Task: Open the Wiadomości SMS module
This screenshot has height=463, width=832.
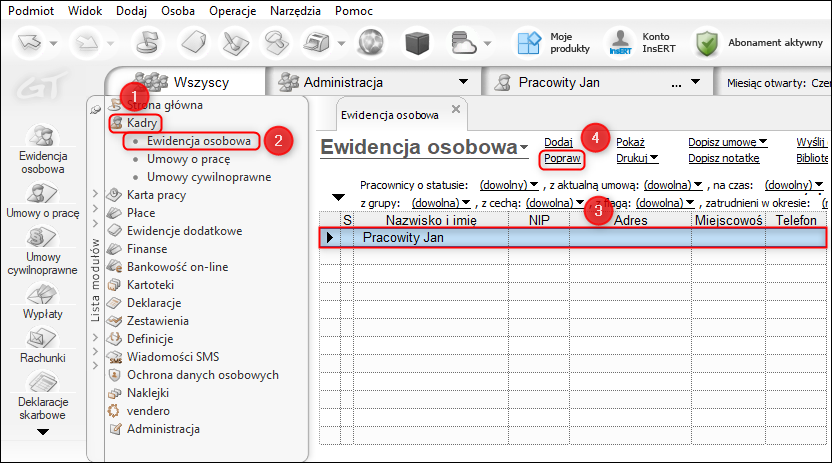Action: click(x=173, y=357)
